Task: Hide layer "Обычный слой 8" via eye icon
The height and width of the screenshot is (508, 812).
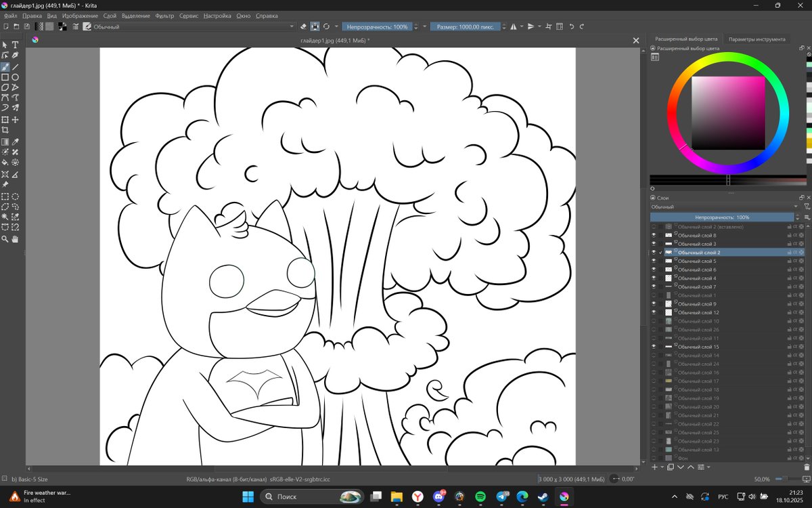Action: 654,235
